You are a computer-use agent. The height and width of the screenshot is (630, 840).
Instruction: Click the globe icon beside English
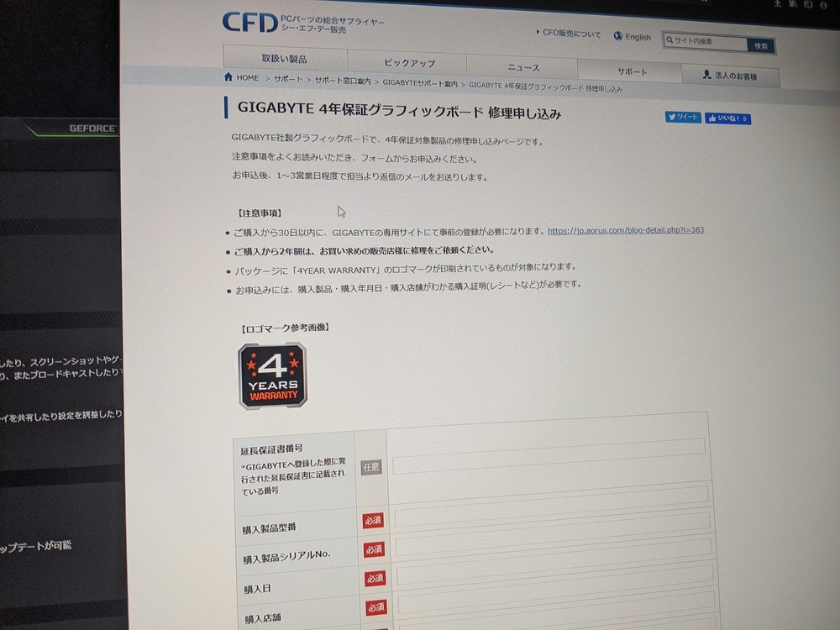[617, 36]
